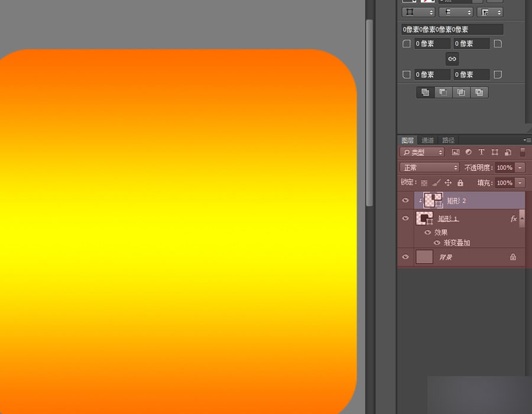532x414 pixels.
Task: Switch to the 图层 tab
Action: (407, 140)
